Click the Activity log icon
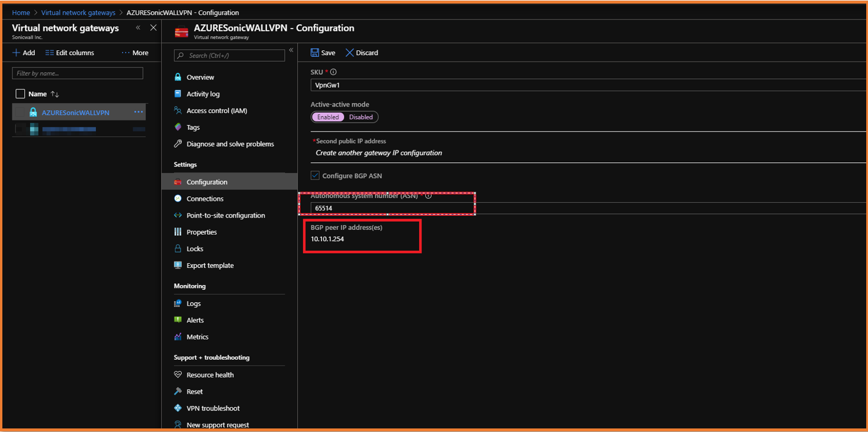This screenshot has width=868, height=432. [178, 94]
